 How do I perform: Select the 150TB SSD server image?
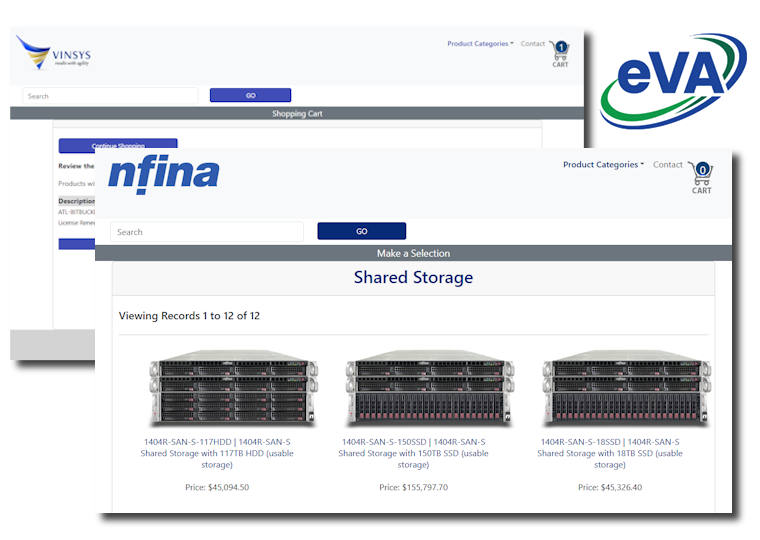pos(430,389)
